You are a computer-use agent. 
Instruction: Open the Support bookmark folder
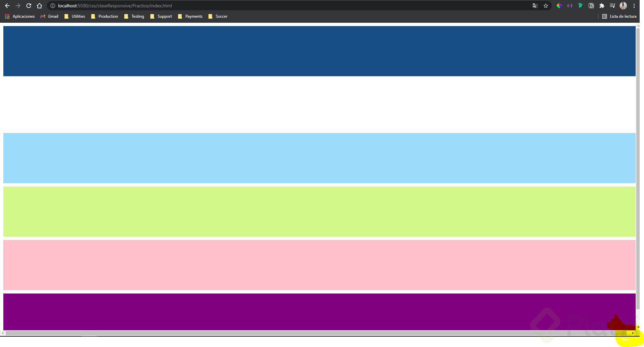[x=161, y=16]
